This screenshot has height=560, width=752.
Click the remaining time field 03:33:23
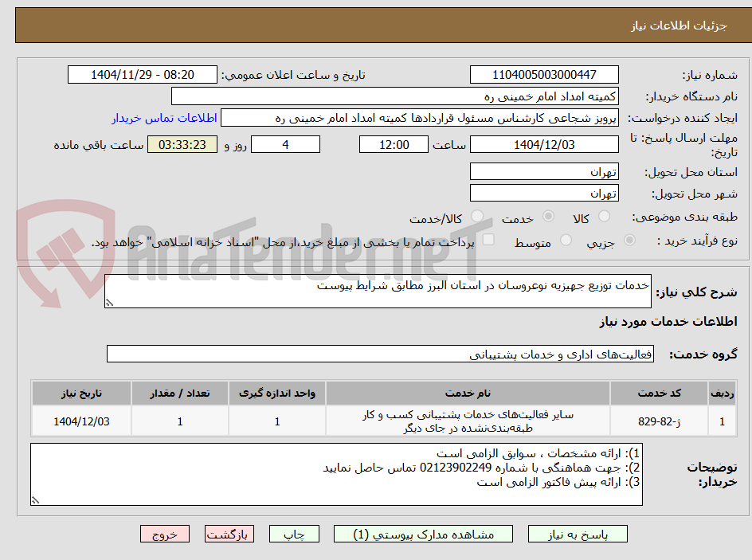tap(182, 144)
